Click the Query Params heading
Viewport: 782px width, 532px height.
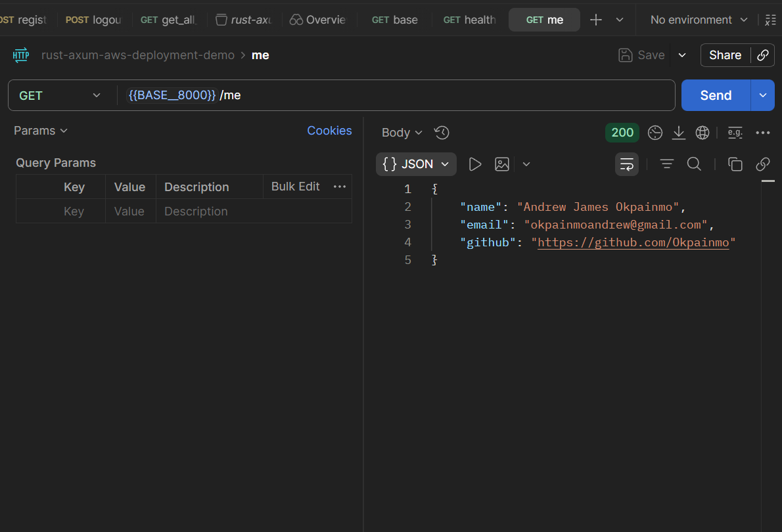56,162
